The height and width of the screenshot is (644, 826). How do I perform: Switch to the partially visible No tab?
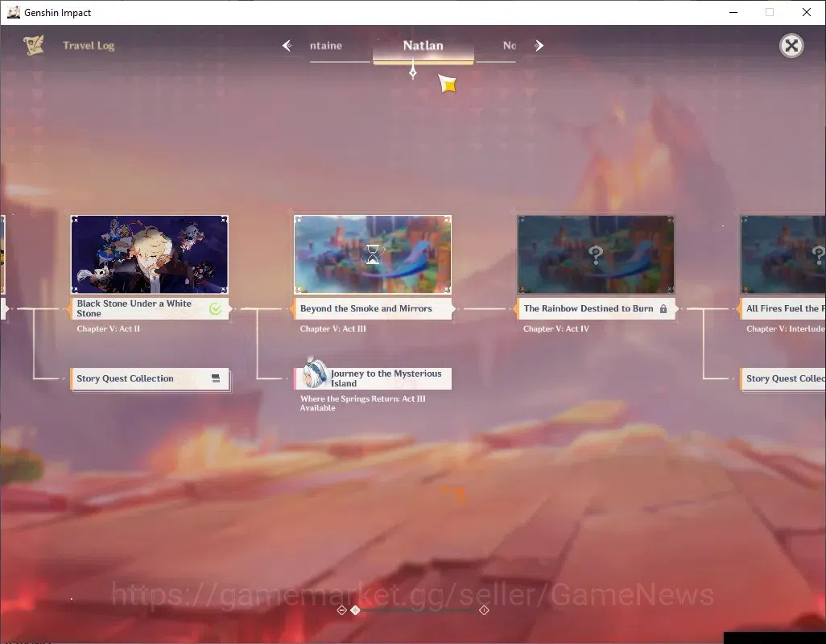509,46
